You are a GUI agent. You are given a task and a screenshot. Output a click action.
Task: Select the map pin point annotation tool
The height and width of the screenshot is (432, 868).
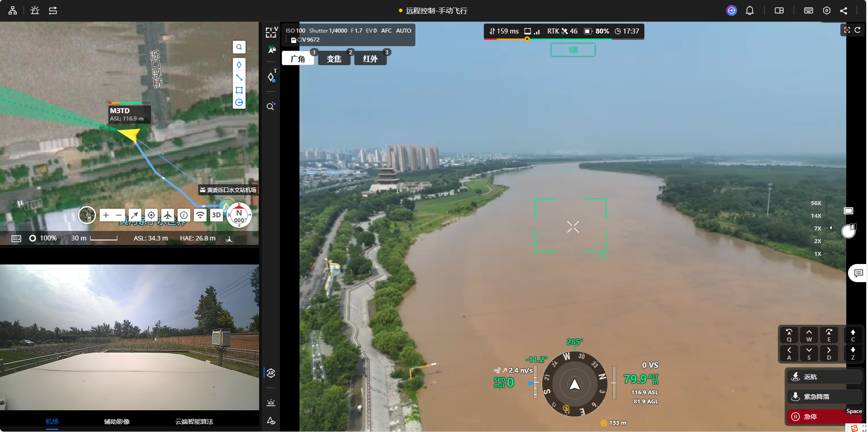coord(239,65)
